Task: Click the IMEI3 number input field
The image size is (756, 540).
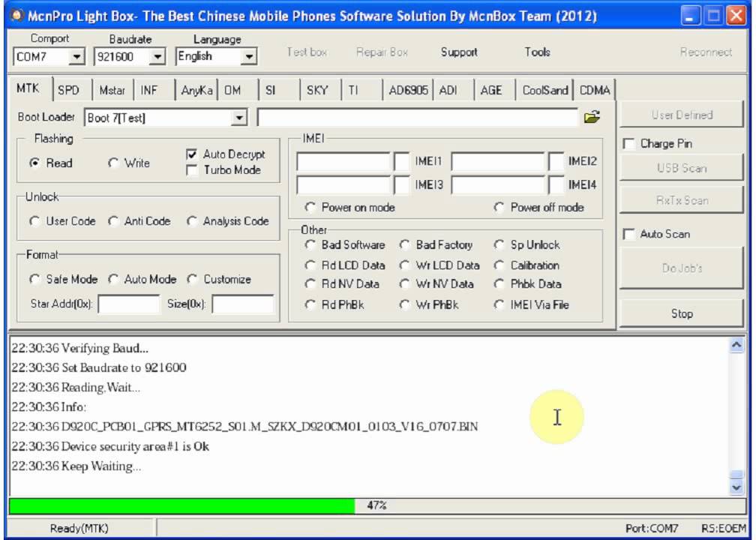Action: [x=343, y=185]
